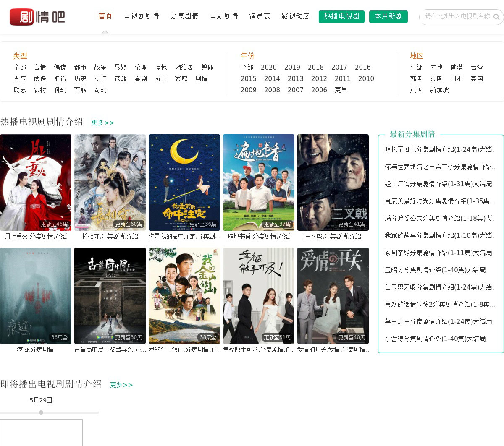Open 拜托了班长分集剧情介绍 in latest list
This screenshot has height=446, width=504.
[440, 150]
